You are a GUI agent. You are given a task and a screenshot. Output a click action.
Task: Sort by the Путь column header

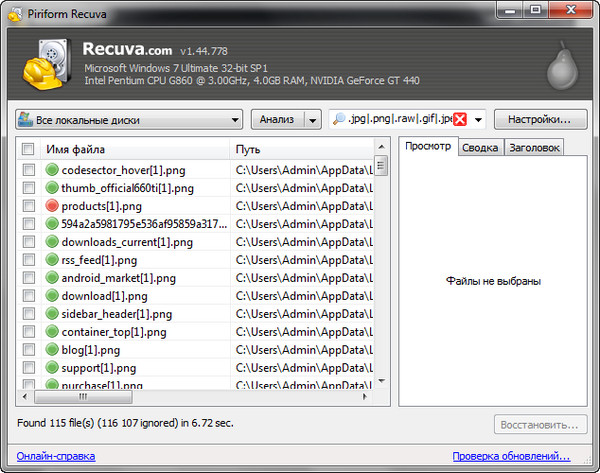click(x=300, y=149)
